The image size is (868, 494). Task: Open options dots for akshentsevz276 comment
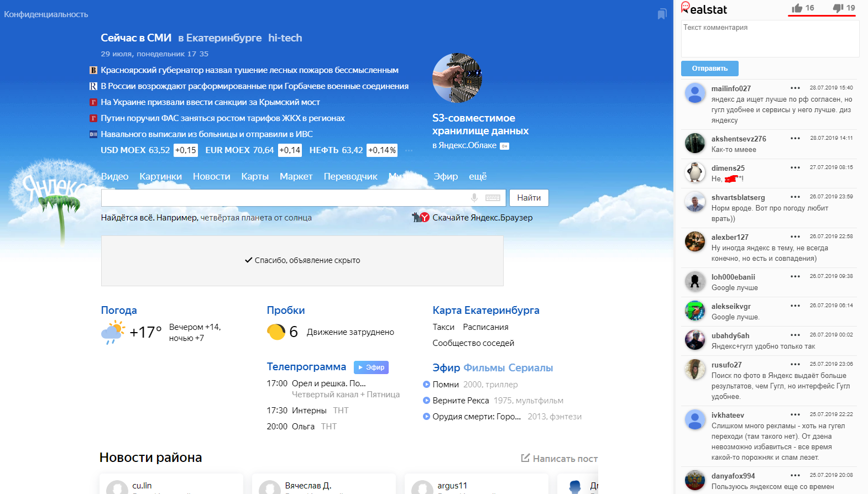pos(795,138)
